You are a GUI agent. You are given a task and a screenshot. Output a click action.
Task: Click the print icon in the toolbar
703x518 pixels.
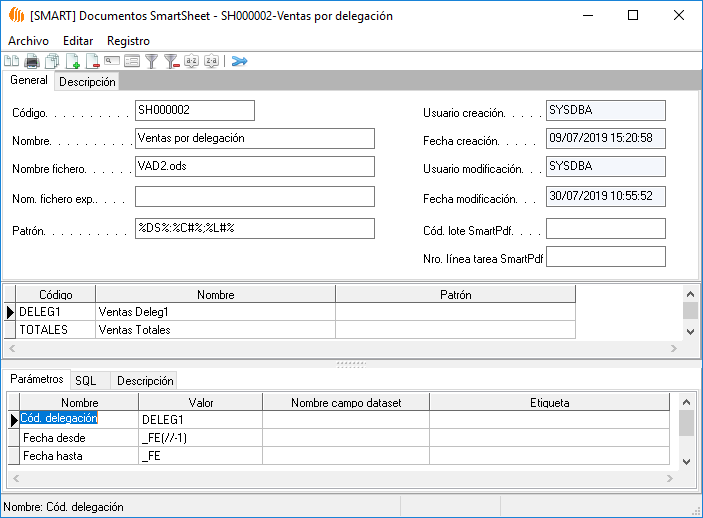(x=32, y=61)
